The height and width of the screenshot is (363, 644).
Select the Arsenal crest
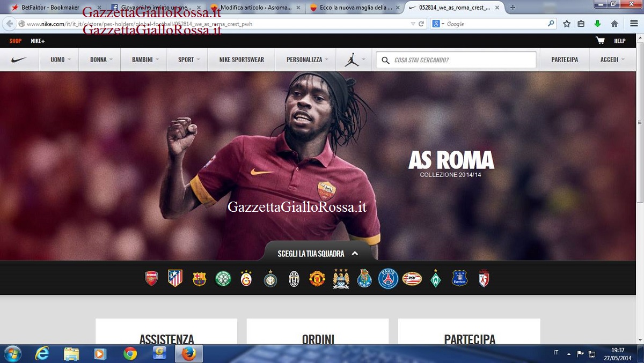(151, 278)
